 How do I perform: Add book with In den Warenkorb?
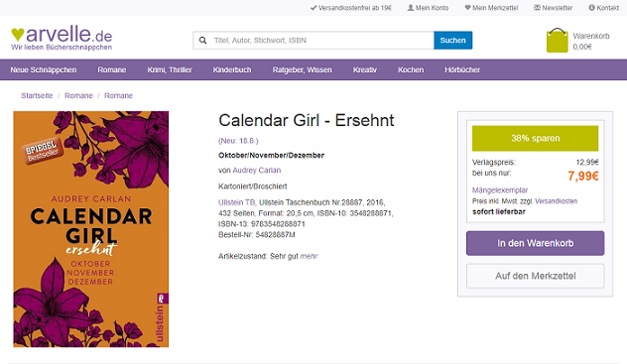click(x=535, y=243)
